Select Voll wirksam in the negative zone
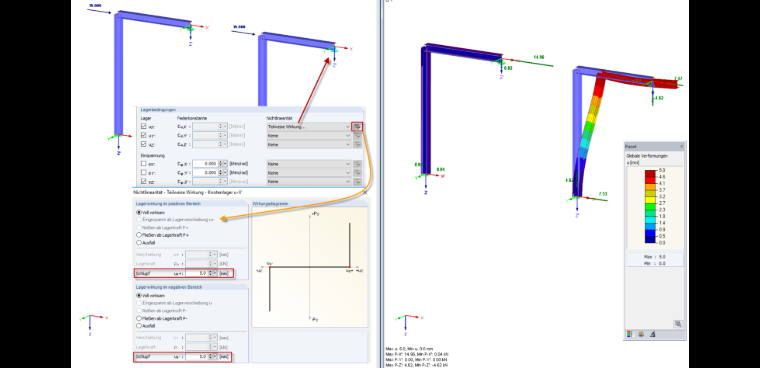Viewport: 760px width, 368px height. (139, 295)
